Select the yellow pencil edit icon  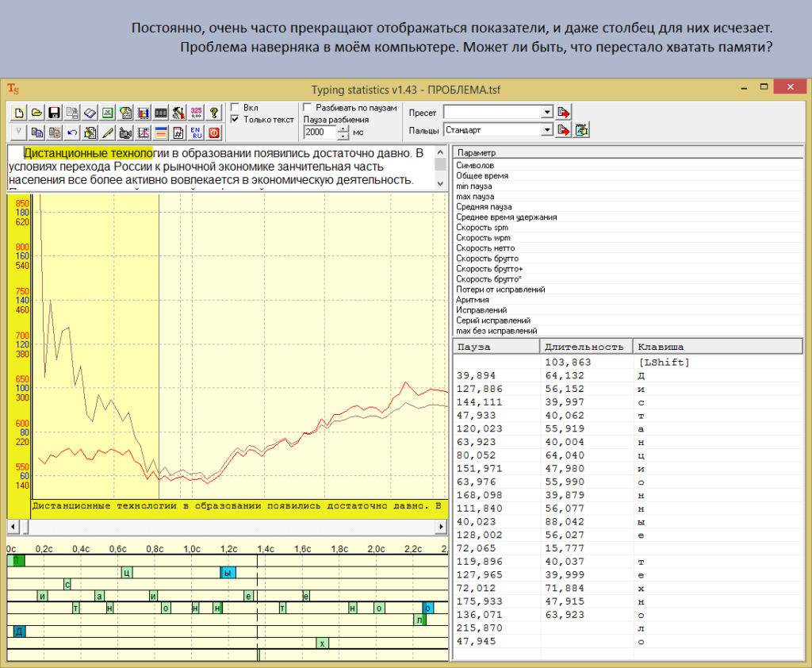tap(107, 132)
